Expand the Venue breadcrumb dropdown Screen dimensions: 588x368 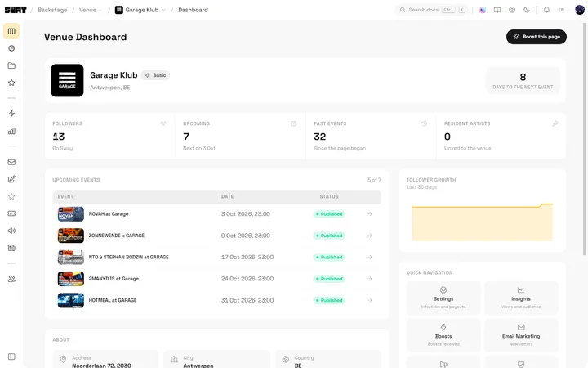click(91, 10)
